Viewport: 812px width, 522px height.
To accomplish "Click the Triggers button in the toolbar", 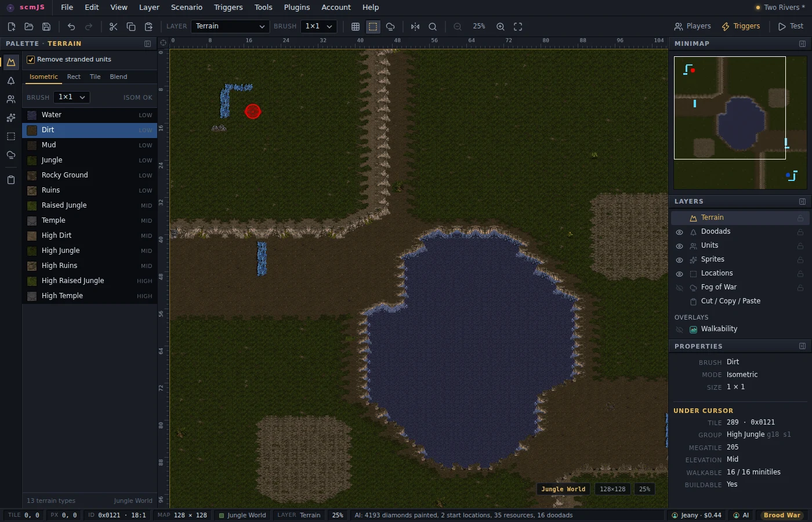I will [x=741, y=27].
